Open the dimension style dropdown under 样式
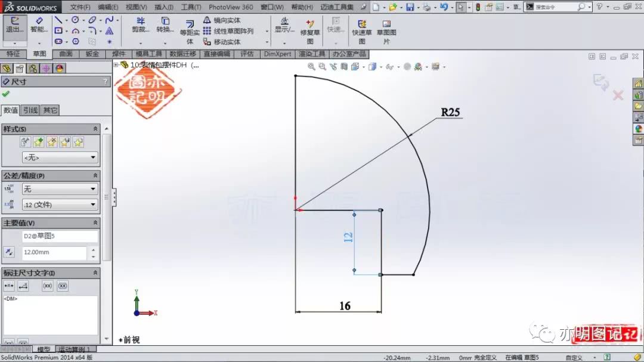 point(60,156)
